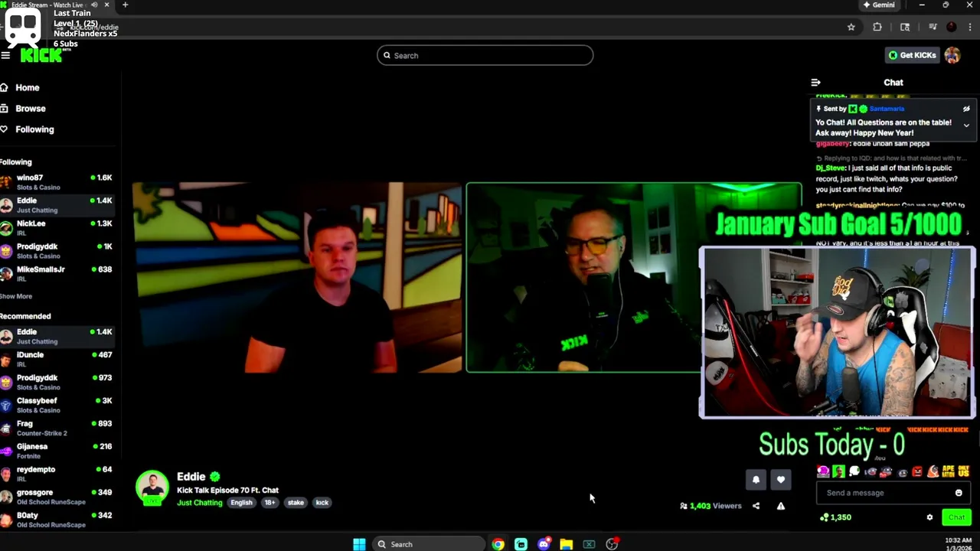Insert the green face emote

click(839, 471)
